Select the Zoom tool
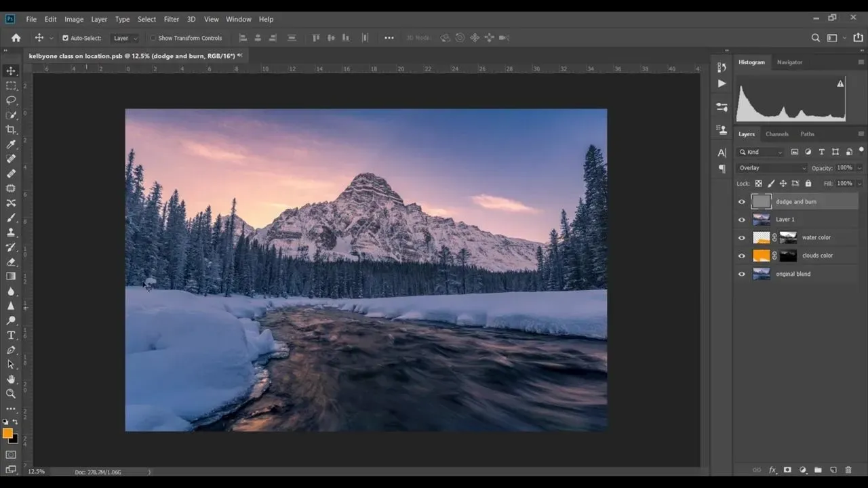The height and width of the screenshot is (488, 868). (11, 394)
